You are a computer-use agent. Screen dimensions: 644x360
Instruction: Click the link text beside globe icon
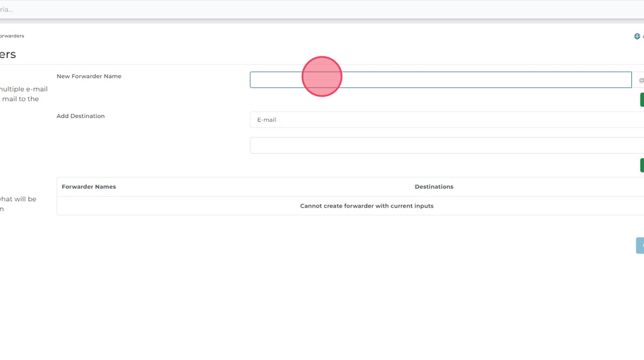tap(642, 36)
